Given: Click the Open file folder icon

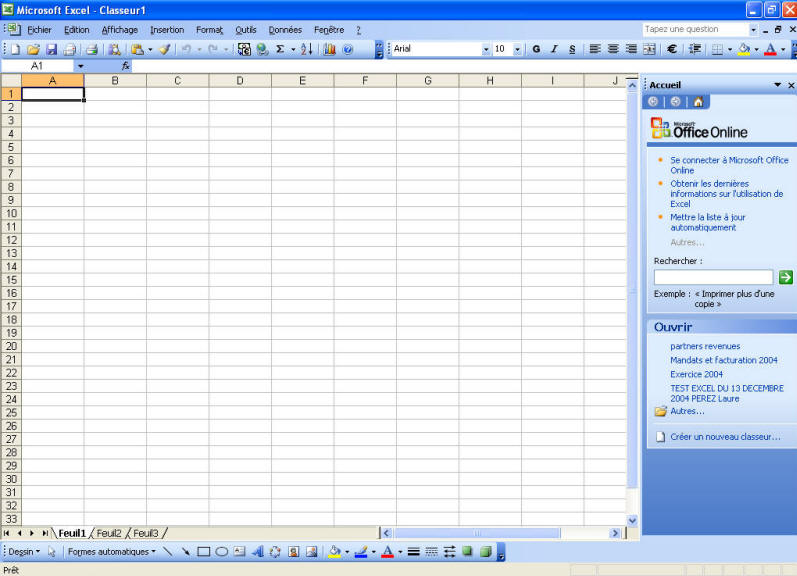Looking at the screenshot, I should click(x=34, y=49).
